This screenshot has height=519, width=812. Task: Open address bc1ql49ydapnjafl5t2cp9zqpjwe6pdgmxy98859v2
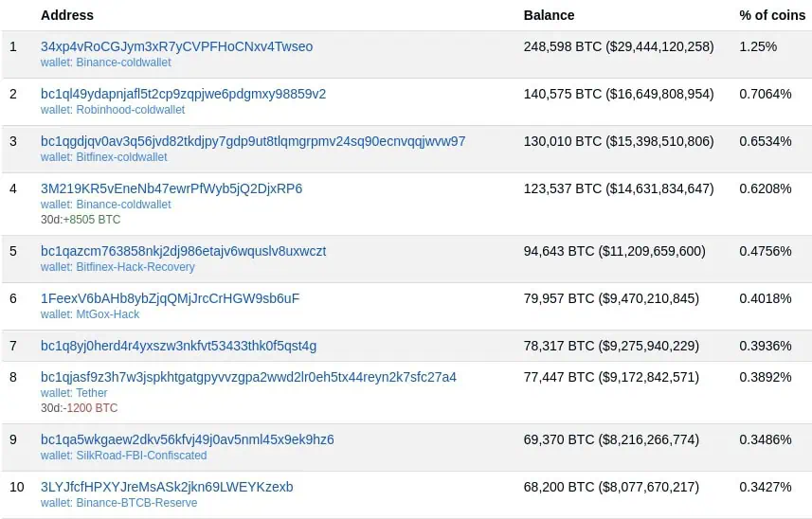point(183,94)
